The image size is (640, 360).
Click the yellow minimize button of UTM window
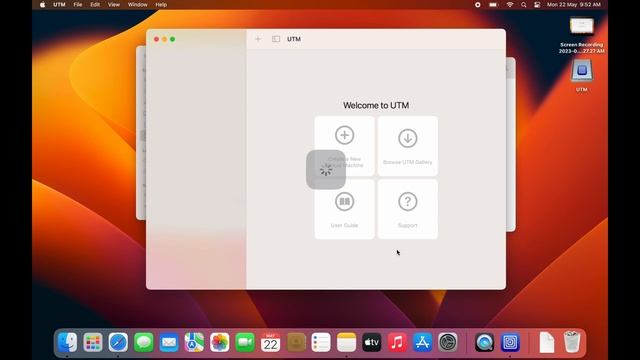click(x=164, y=39)
